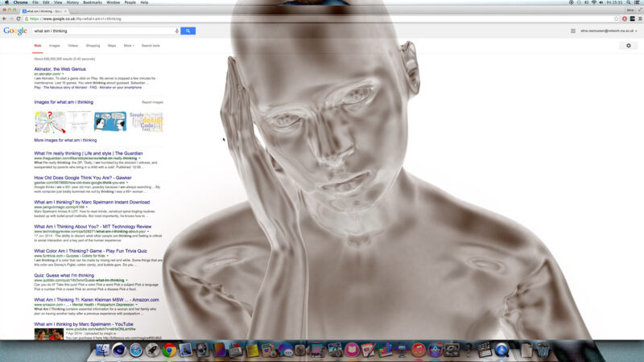Open Numbers chart icon in dock
Image resolution: width=644 pixels, height=362 pixels.
(x=386, y=350)
